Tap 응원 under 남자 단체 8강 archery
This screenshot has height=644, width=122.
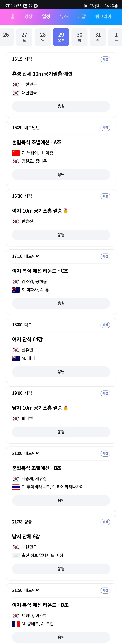61,569
